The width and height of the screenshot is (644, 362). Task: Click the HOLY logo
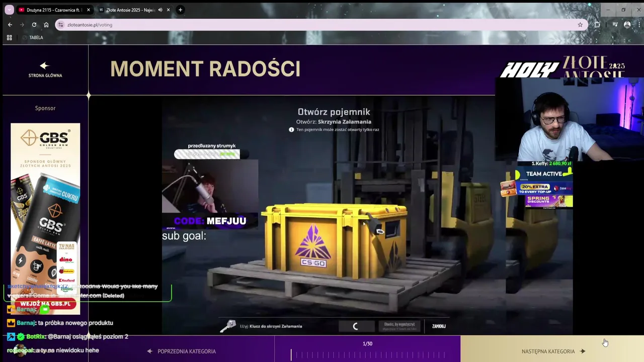pyautogui.click(x=529, y=70)
